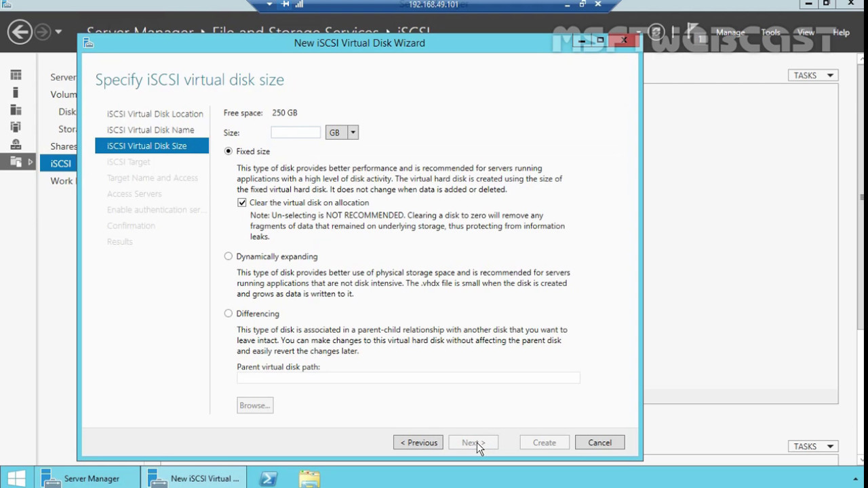Click the remote session pin icon
Screen dimensions: 868x488
[285, 4]
